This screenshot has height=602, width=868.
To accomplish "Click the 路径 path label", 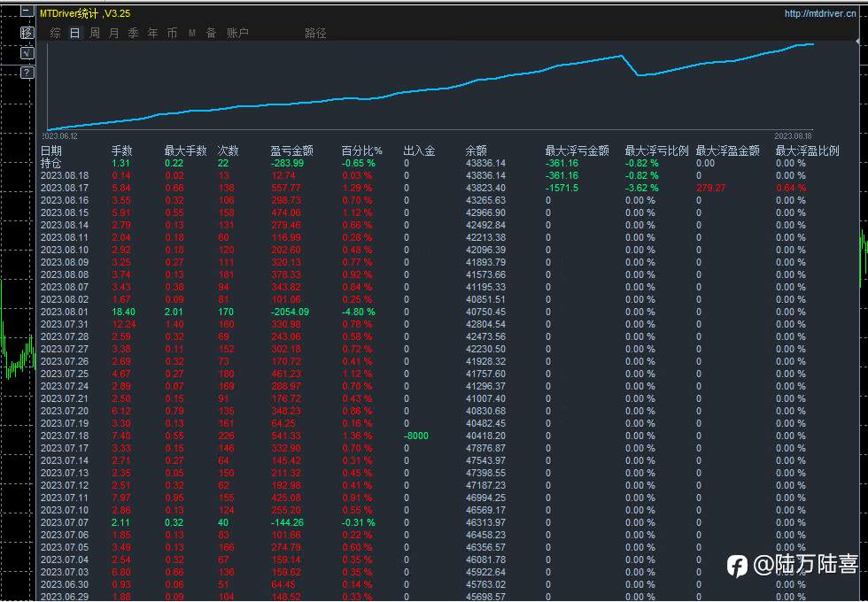I will (x=315, y=34).
